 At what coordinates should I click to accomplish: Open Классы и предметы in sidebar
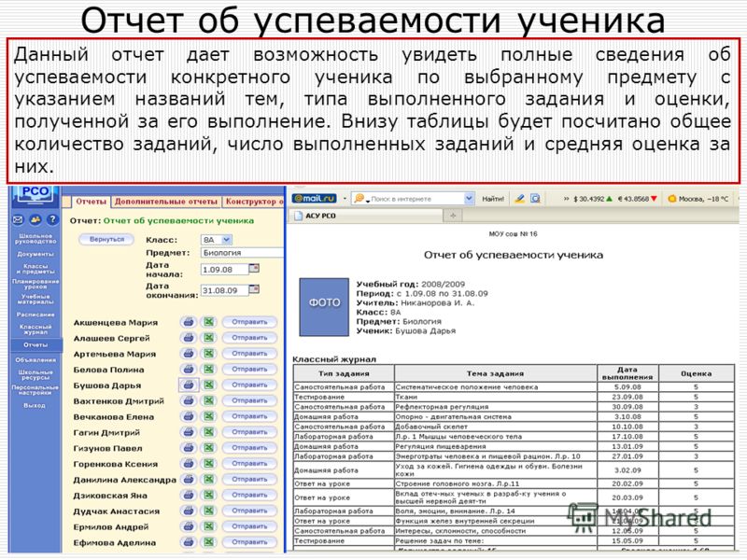pyautogui.click(x=35, y=269)
